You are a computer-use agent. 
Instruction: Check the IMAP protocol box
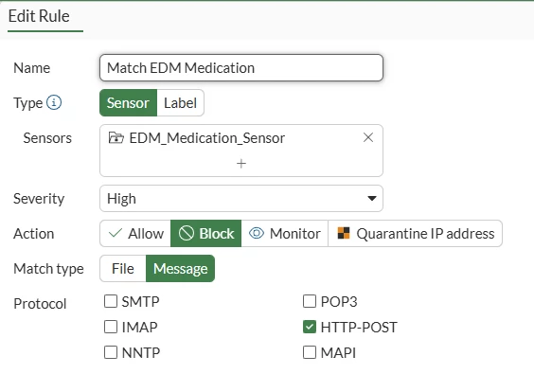pyautogui.click(x=111, y=327)
